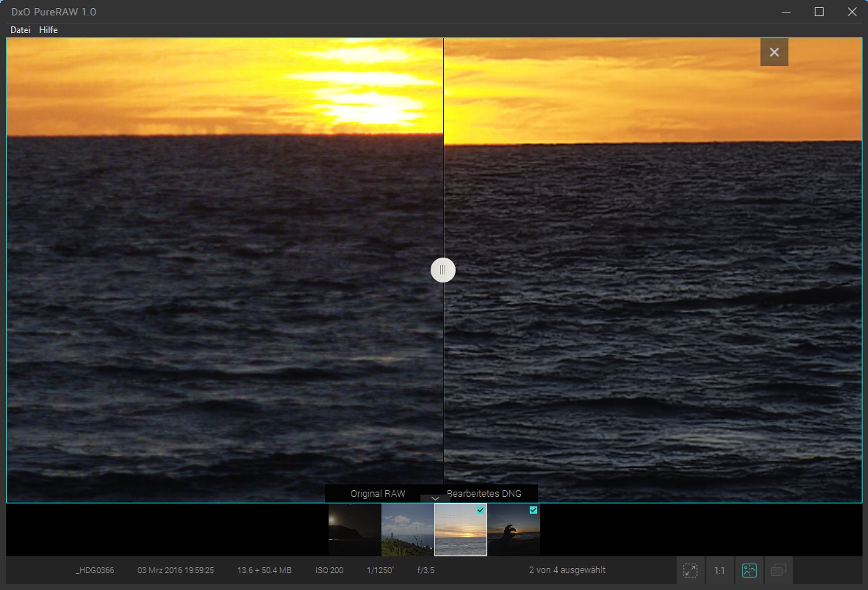Uncheck the hand silhouette thumbnail checkbox
This screenshot has width=868, height=590.
click(533, 510)
